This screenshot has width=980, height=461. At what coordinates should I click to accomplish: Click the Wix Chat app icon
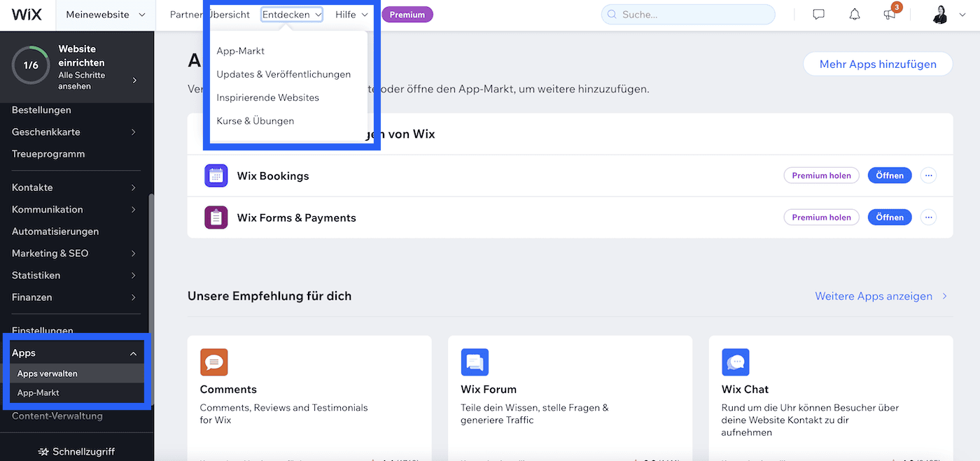click(736, 362)
